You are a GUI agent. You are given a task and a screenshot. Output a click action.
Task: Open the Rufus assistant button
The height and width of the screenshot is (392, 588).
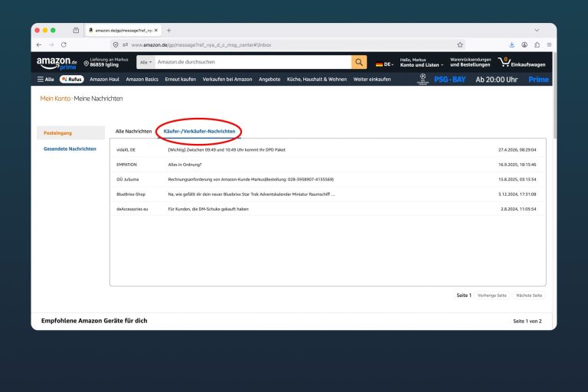point(72,79)
